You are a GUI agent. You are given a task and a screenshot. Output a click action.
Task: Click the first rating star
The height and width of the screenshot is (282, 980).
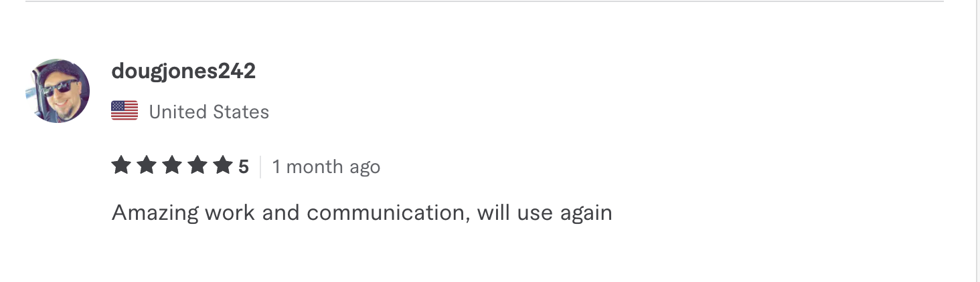[121, 165]
